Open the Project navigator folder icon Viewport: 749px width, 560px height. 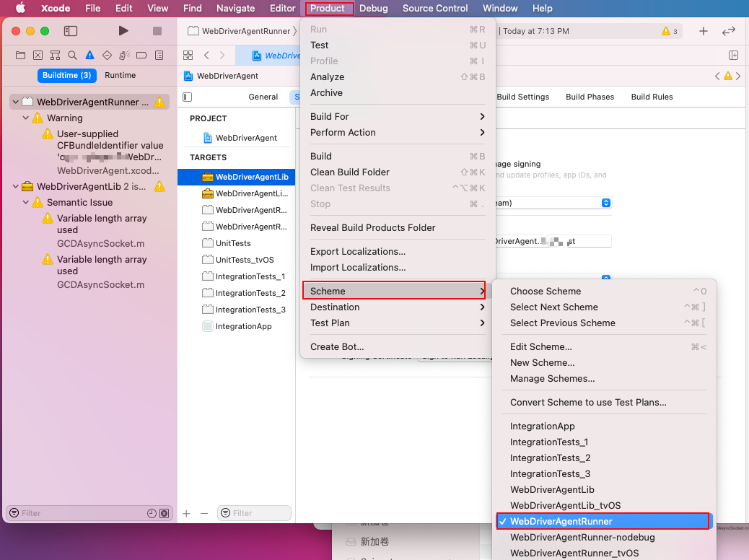coord(20,56)
